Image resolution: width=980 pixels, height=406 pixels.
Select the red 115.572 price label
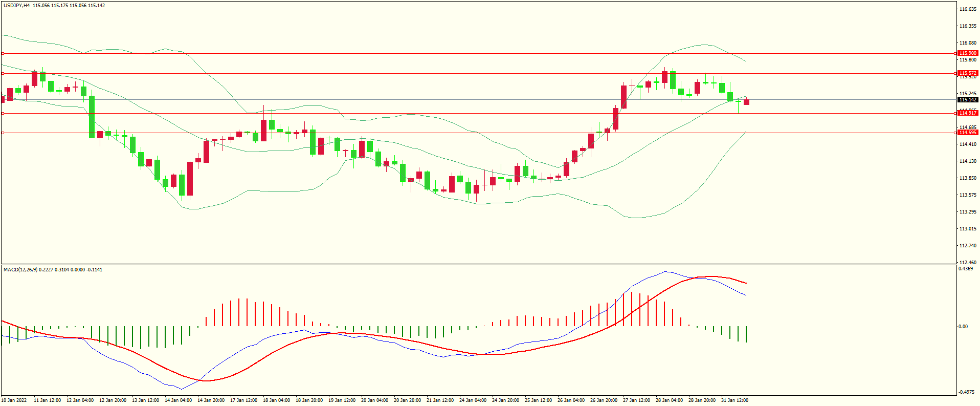pyautogui.click(x=968, y=73)
